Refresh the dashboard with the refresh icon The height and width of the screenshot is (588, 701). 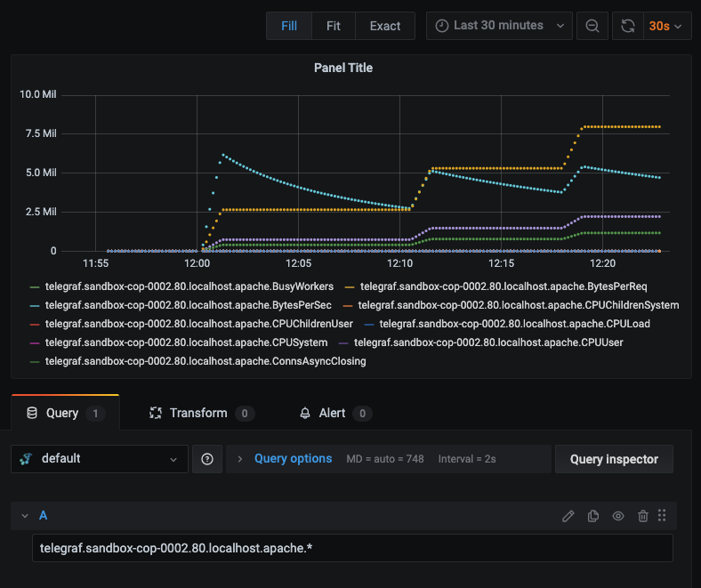(628, 26)
